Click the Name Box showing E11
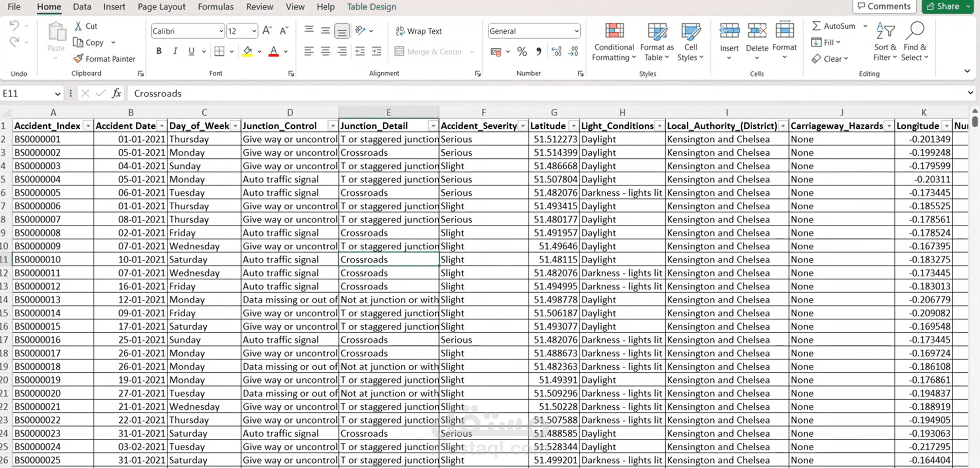Image resolution: width=980 pixels, height=468 pixels. point(31,93)
